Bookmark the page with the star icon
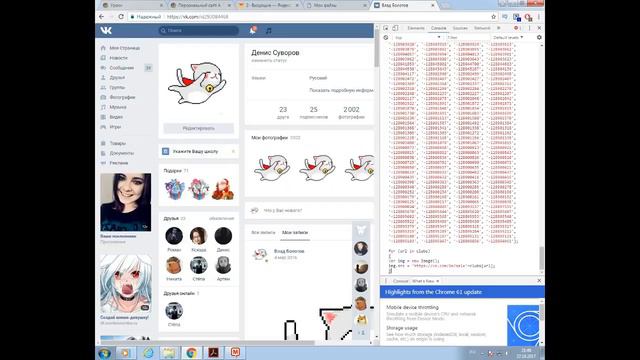Screen dimensions: 640x360 (x=493, y=17)
